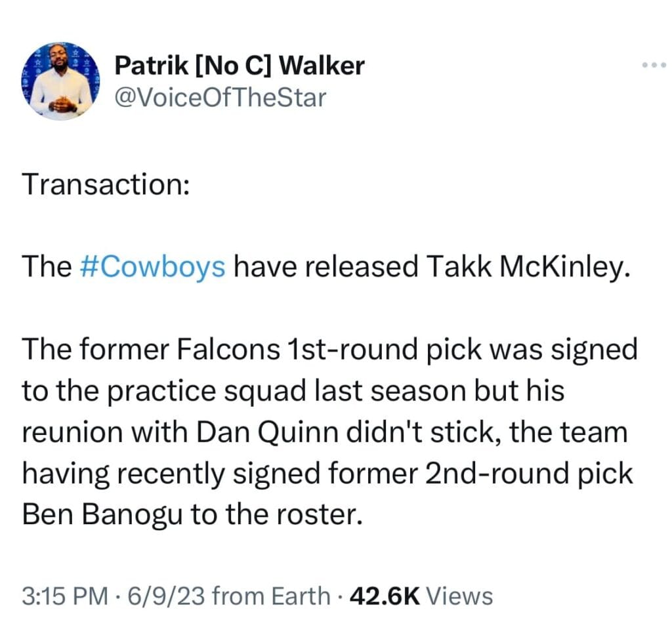Click the 'Transaction:' heading line
Viewport: 672px width, 620px height.
[106, 184]
